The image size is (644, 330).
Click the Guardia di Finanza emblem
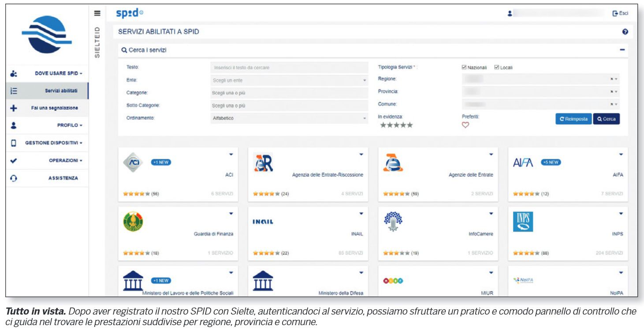point(133,222)
